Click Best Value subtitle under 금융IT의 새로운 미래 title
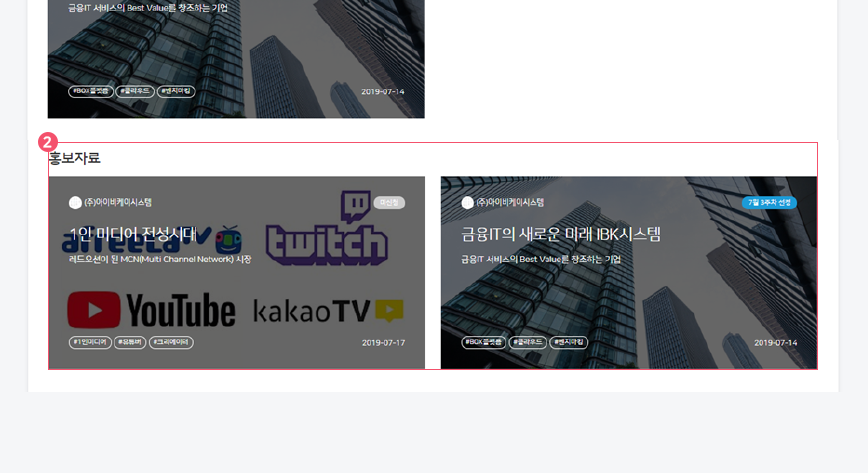The width and height of the screenshot is (868, 473). point(541,259)
